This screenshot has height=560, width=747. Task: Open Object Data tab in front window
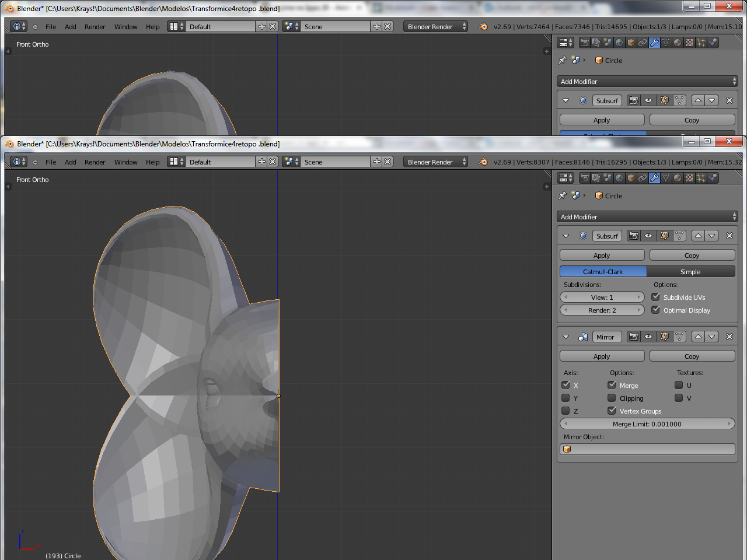click(666, 178)
